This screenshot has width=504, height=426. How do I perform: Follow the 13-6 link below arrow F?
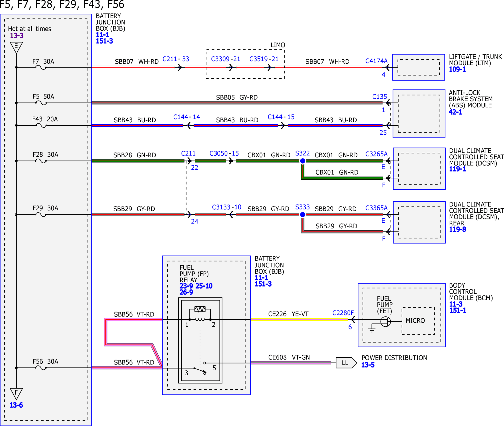tap(16, 405)
